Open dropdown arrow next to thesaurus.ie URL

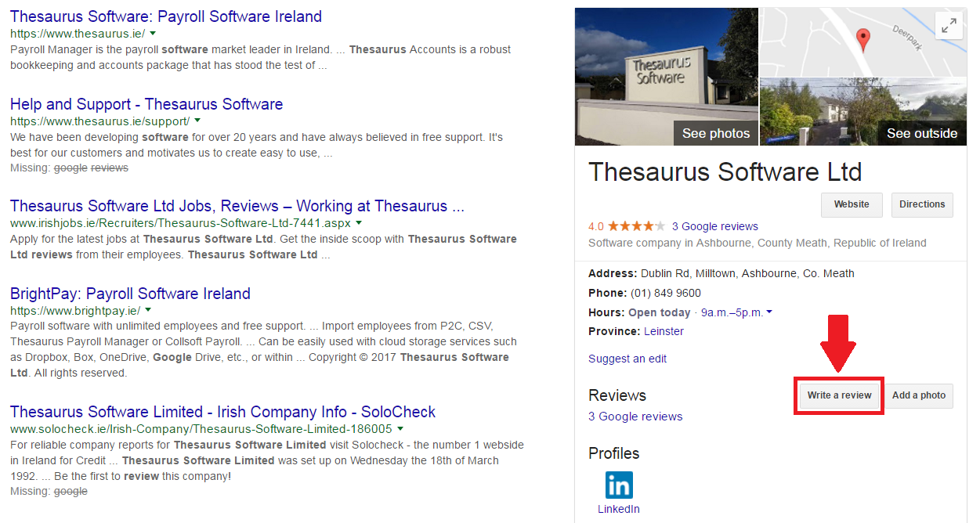153,34
